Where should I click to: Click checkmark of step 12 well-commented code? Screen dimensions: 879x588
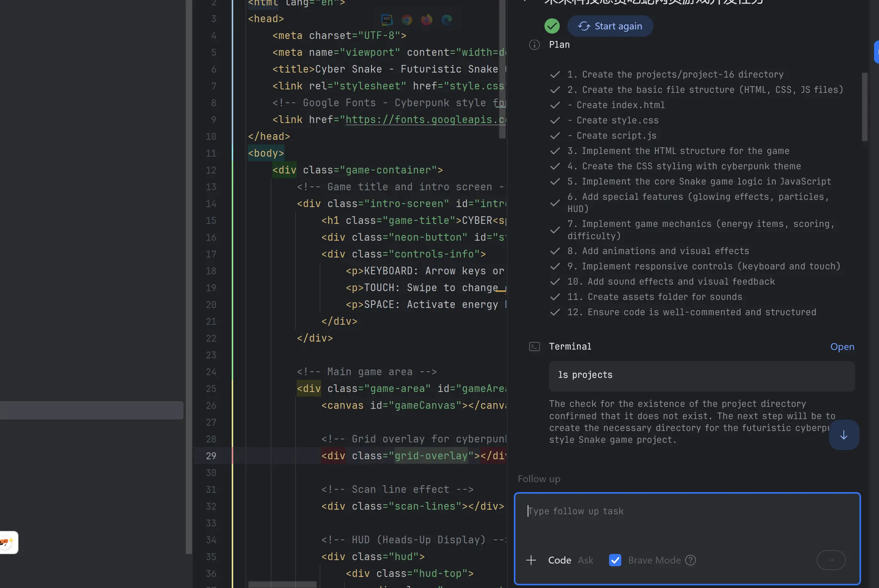click(x=555, y=312)
